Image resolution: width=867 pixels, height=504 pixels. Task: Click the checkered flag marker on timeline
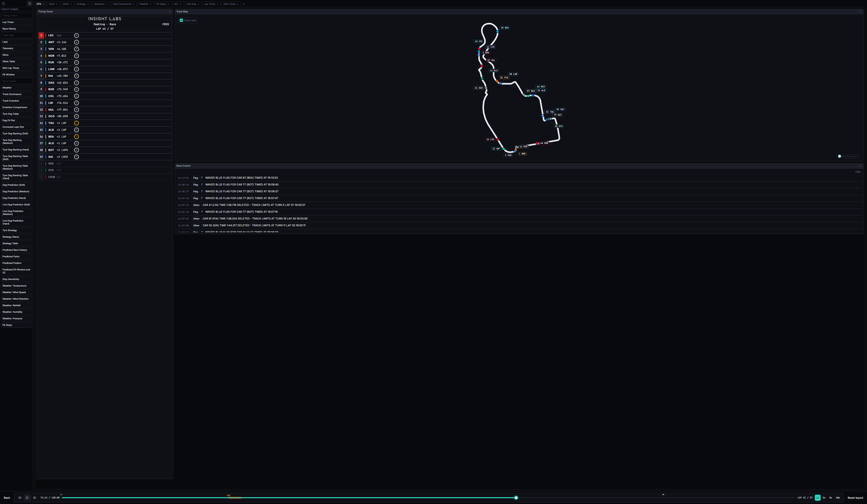(663, 495)
